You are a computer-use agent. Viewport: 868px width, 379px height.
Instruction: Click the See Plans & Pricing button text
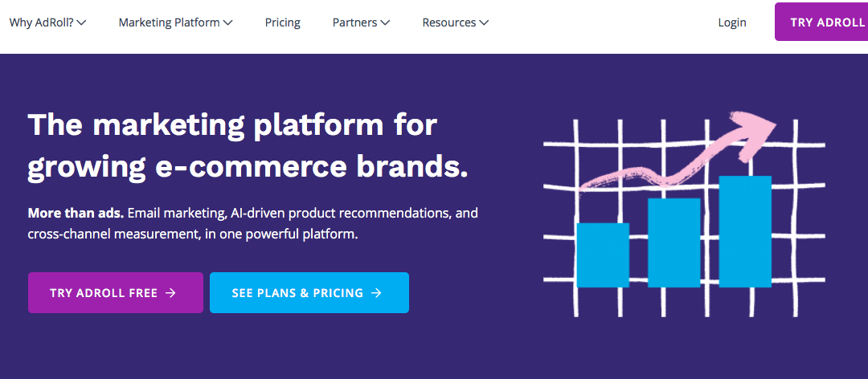point(297,293)
